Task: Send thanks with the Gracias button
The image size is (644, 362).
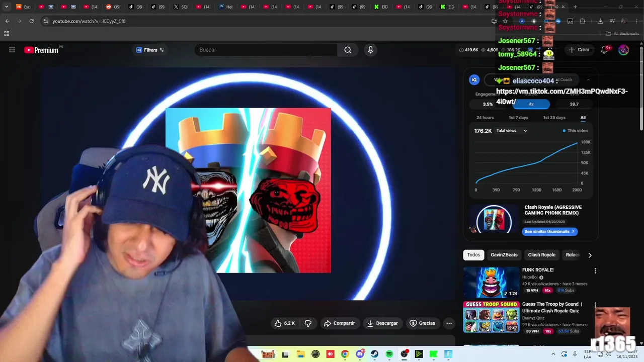Action: (x=422, y=323)
